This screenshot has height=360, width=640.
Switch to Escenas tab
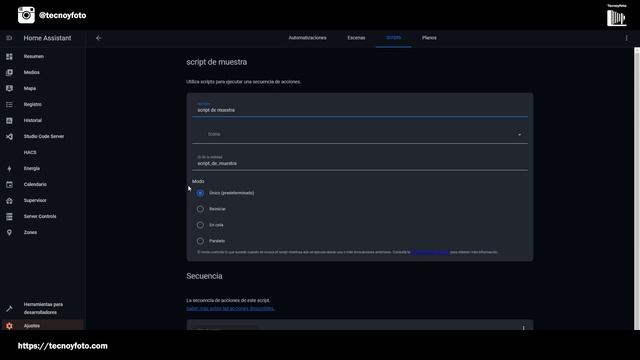356,38
